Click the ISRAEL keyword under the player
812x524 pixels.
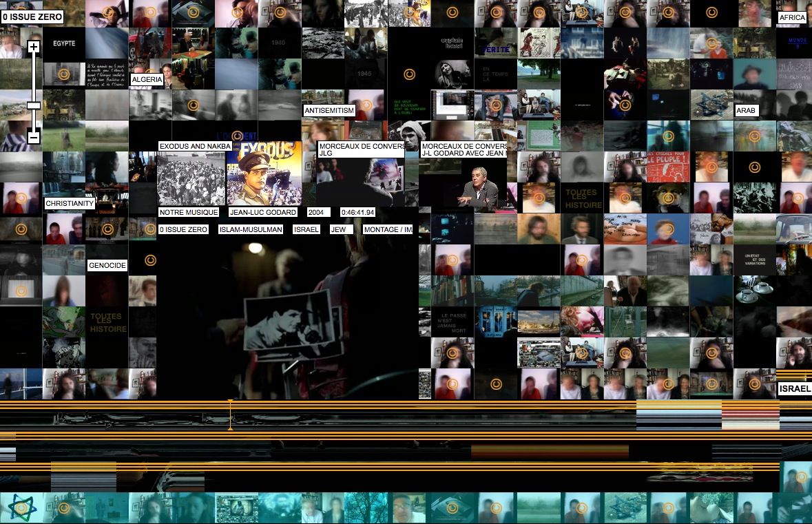coord(306,229)
